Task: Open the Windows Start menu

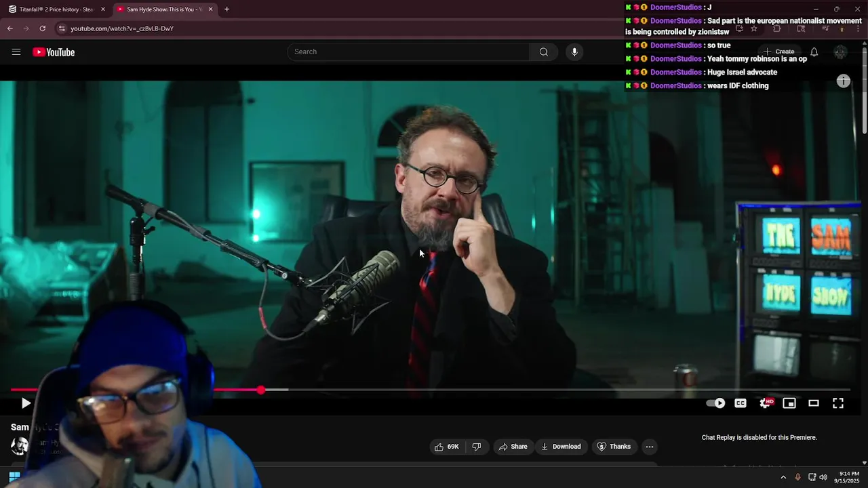Action: click(14, 476)
